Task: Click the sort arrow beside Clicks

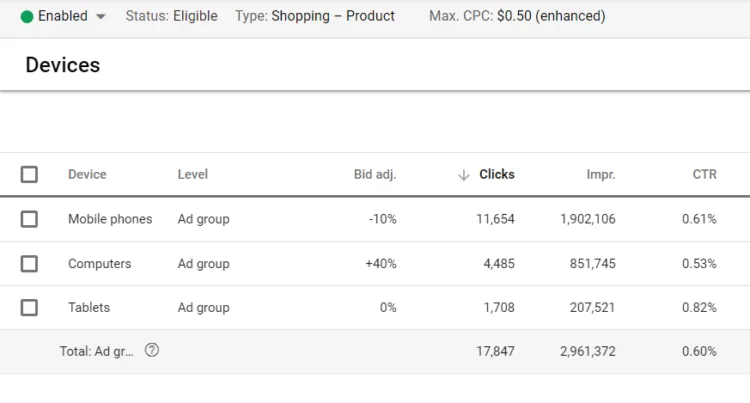Action: click(463, 175)
